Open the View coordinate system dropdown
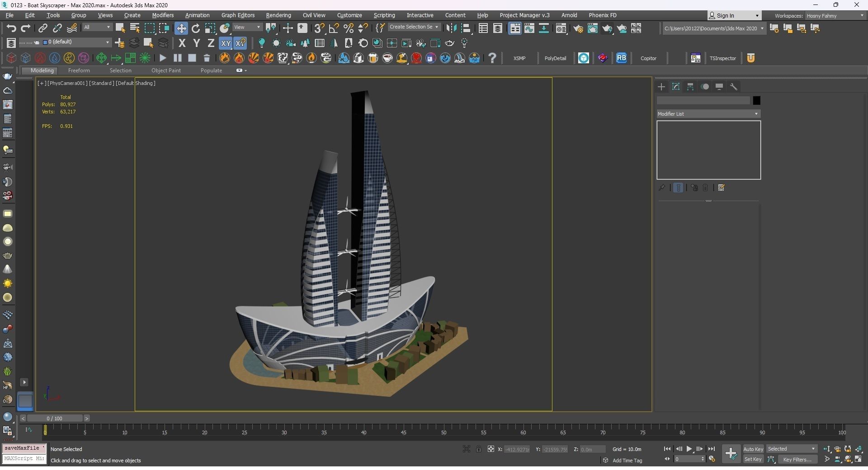868x470 pixels. pyautogui.click(x=247, y=27)
